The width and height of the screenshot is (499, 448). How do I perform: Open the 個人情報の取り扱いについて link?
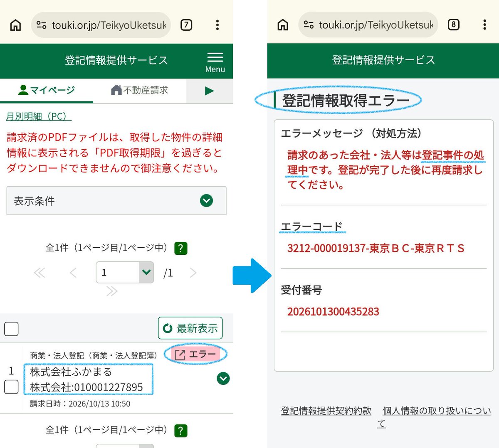coord(437,411)
